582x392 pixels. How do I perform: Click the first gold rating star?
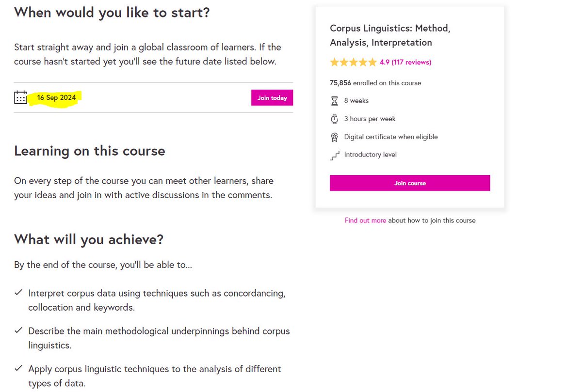point(335,62)
